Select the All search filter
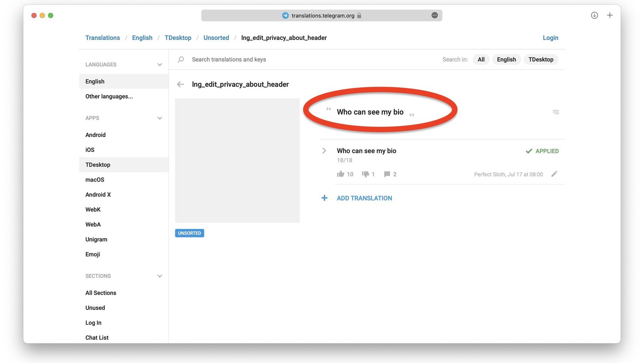This screenshot has height=363, width=644. click(x=481, y=59)
